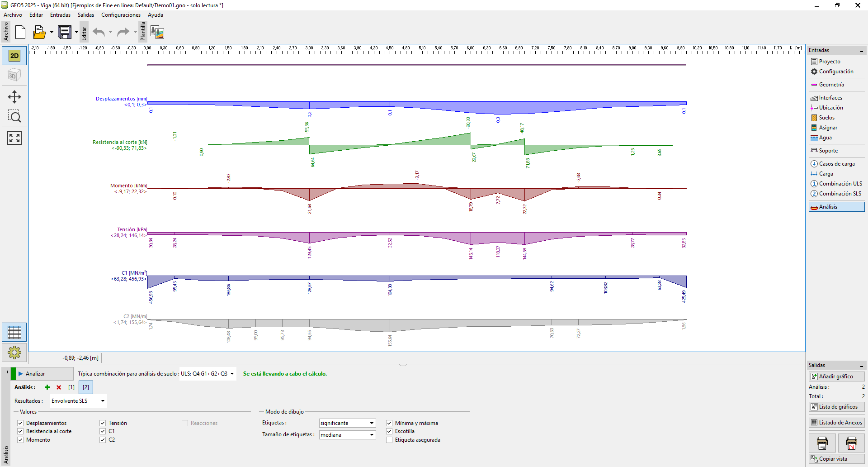
Task: Toggle the Tensión values checkbox
Action: tap(103, 423)
